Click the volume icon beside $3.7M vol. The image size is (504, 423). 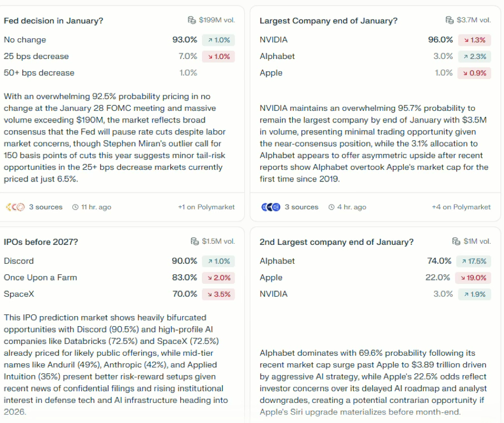[449, 20]
